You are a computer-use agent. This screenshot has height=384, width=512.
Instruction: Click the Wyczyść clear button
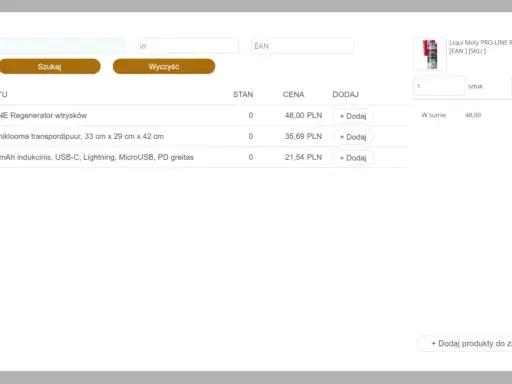click(x=164, y=66)
